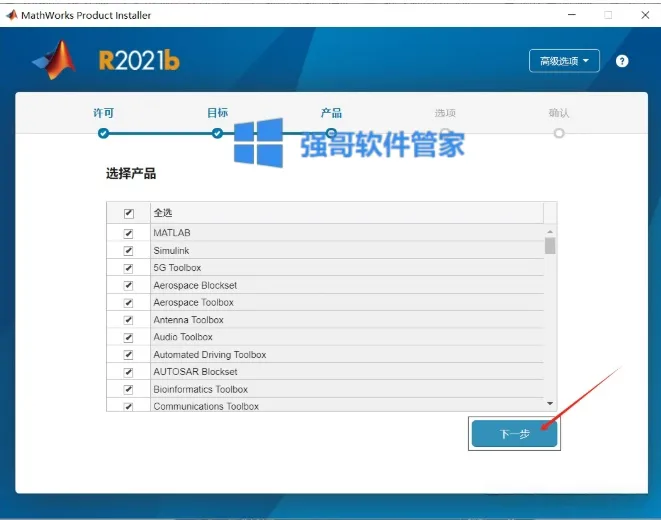This screenshot has height=520, width=661.
Task: Go to the 许可 step
Action: click(x=103, y=113)
